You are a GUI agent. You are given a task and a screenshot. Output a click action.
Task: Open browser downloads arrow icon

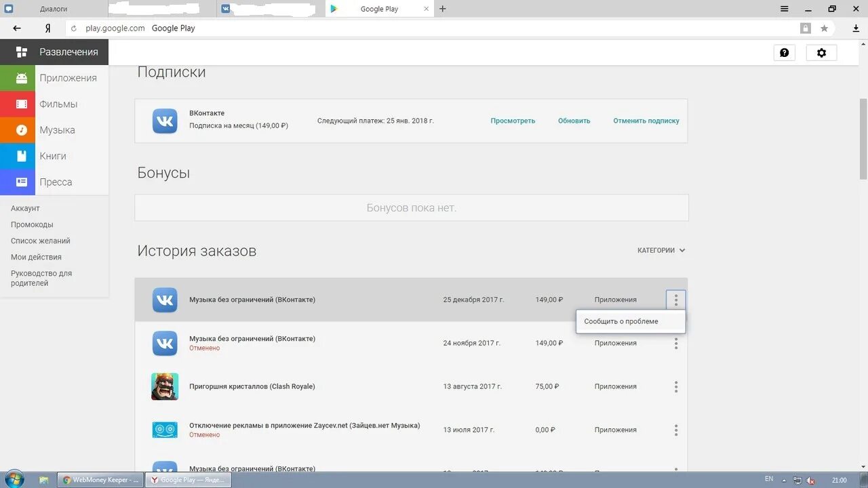[856, 28]
